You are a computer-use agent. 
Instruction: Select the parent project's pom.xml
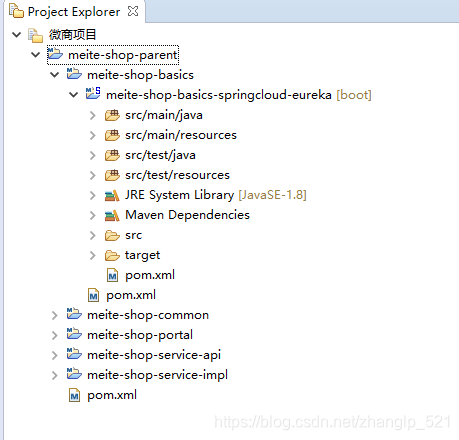tap(112, 395)
